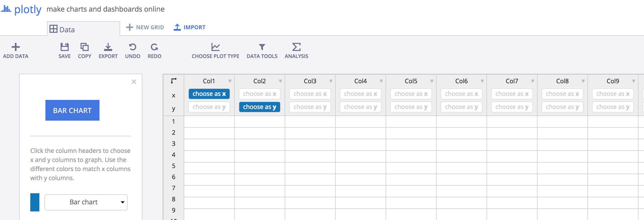644x220 pixels.
Task: Expand the Col9 header dropdown arrow
Action: click(x=634, y=81)
